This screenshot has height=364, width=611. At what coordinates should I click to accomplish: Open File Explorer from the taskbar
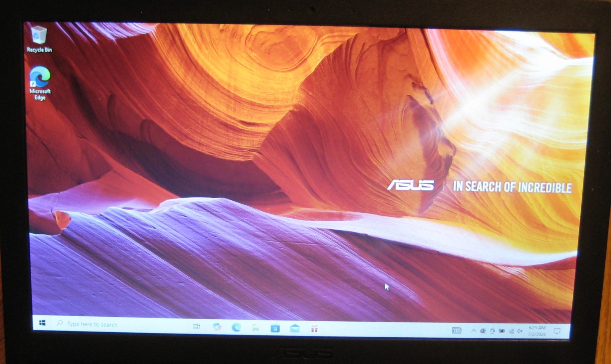pos(255,328)
